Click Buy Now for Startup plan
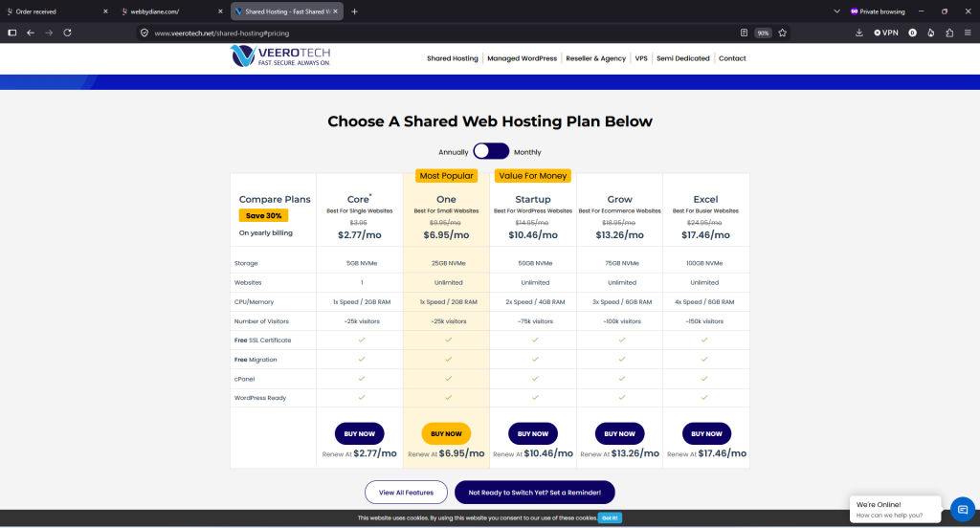The image size is (980, 528). pos(532,433)
